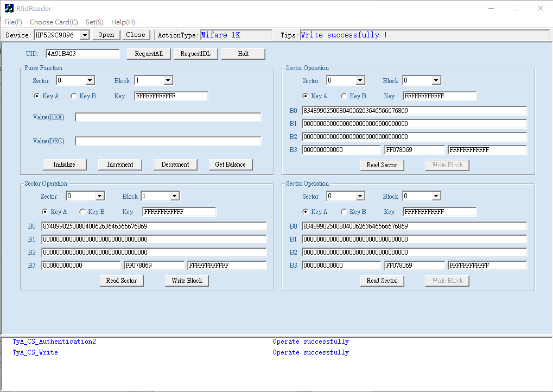Expand the Purse Function Block dropdown
The height and width of the screenshot is (392, 553).
coord(168,80)
